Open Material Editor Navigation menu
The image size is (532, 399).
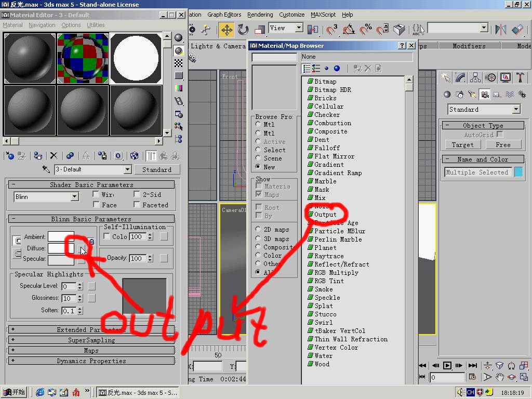click(42, 25)
